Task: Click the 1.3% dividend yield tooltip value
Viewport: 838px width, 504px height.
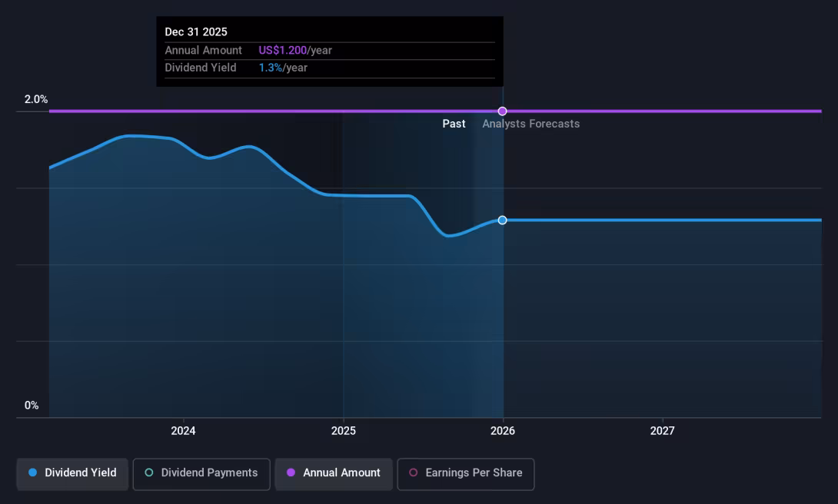Action: point(271,68)
